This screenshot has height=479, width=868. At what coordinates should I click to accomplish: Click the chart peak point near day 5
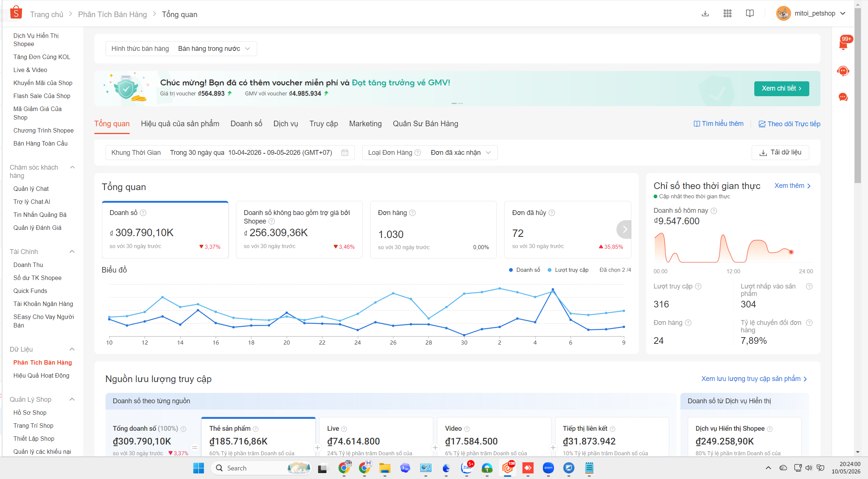pyautogui.click(x=553, y=290)
